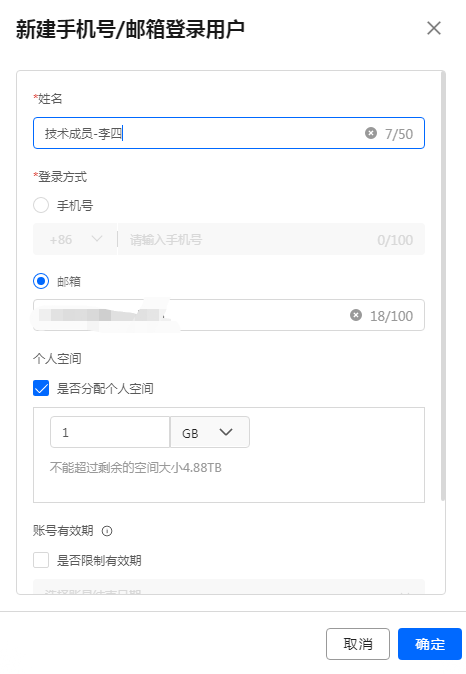This screenshot has height=674, width=466.
Task: Click the personal space size input showing 1
Action: click(110, 432)
